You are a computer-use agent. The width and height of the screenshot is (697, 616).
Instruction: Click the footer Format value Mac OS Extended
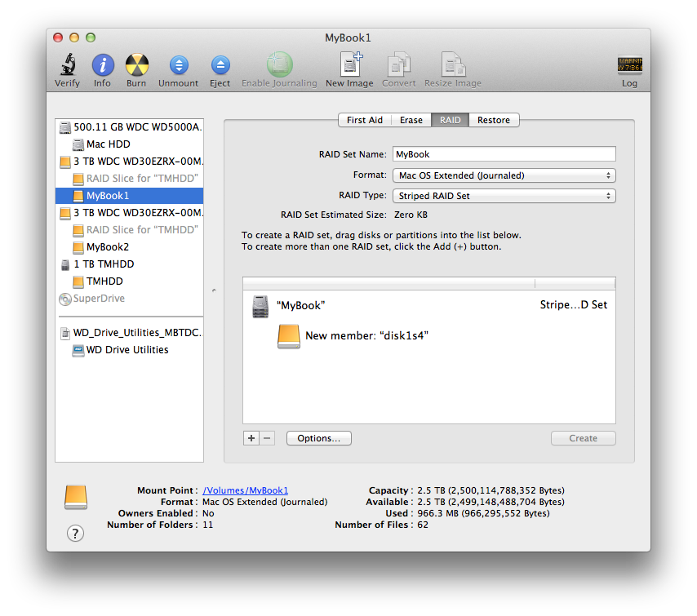pyautogui.click(x=265, y=502)
